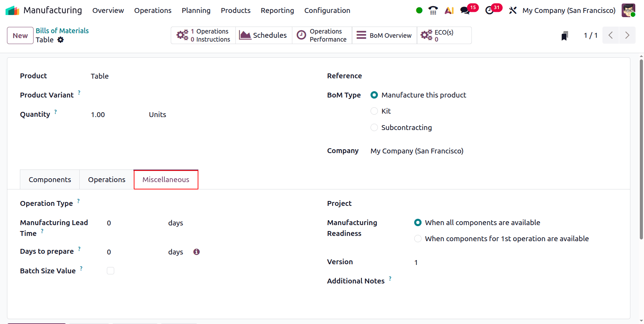The image size is (644, 324).
Task: Open the Reporting menu
Action: (277, 10)
